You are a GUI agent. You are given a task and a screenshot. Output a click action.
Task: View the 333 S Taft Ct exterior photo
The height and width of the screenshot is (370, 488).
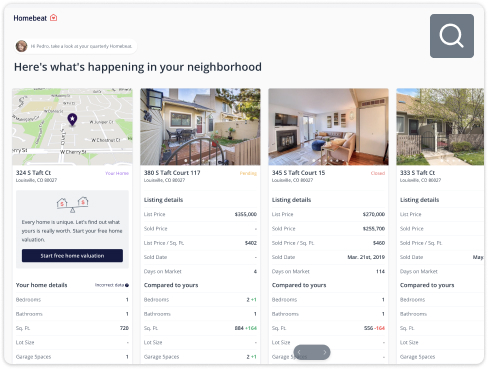440,127
